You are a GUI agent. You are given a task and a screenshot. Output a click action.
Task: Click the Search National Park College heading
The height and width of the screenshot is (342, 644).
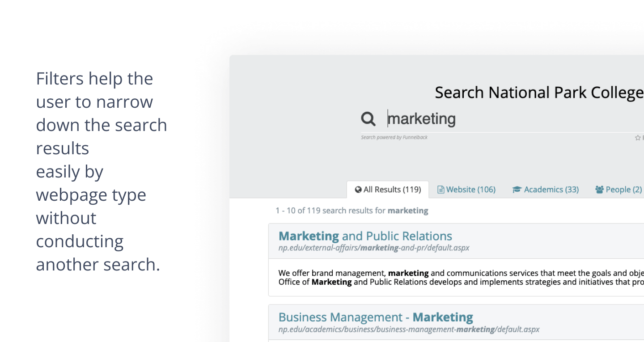click(x=539, y=93)
